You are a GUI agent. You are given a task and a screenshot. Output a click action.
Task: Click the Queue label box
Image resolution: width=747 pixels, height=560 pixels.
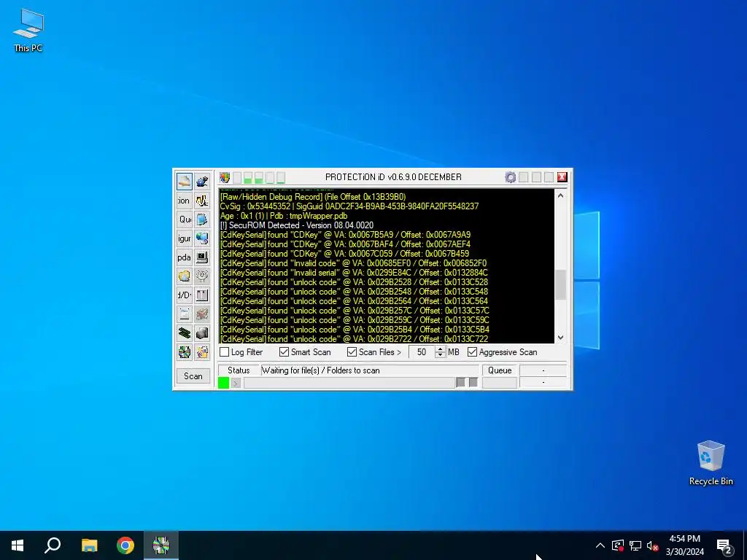point(500,370)
